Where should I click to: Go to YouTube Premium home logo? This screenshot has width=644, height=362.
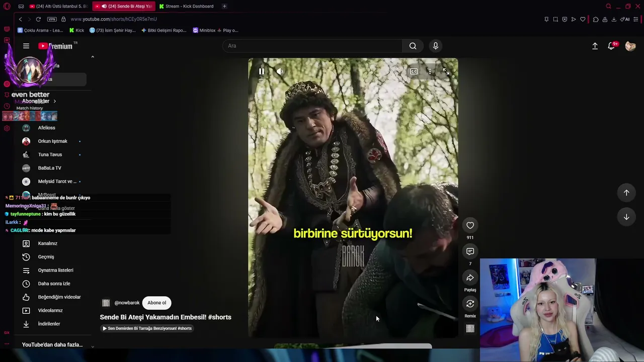pos(55,46)
